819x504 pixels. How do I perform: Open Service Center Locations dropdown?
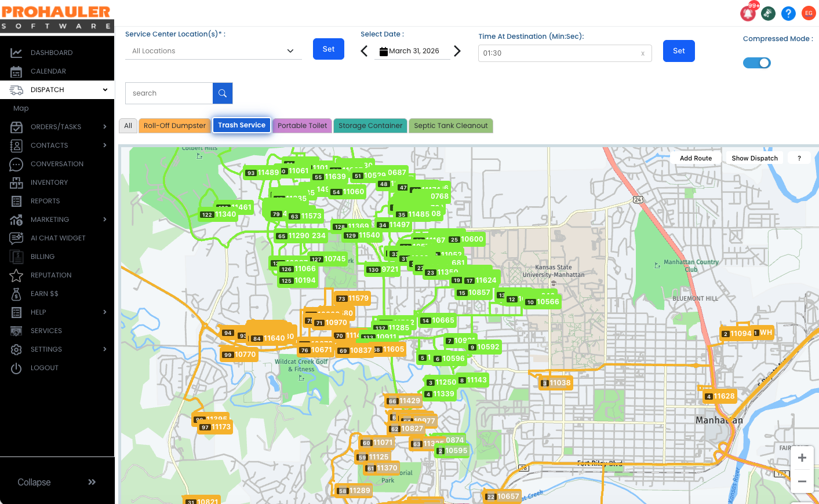[213, 51]
